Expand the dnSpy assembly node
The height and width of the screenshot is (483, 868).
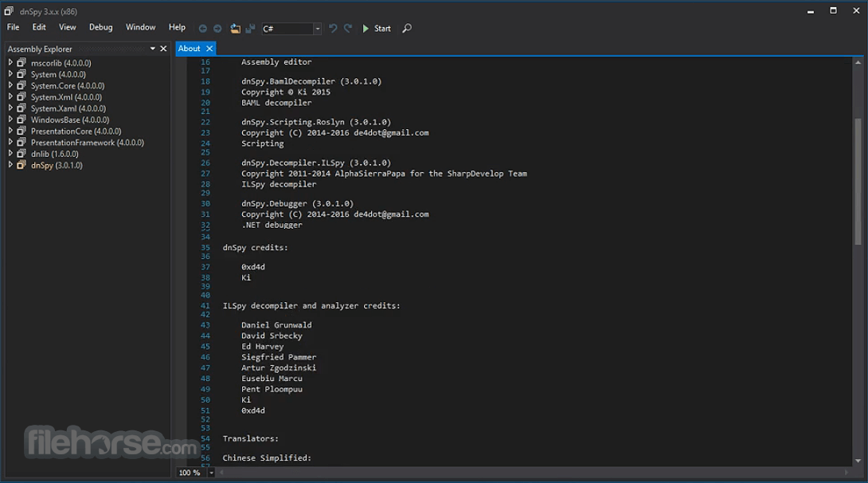click(10, 164)
